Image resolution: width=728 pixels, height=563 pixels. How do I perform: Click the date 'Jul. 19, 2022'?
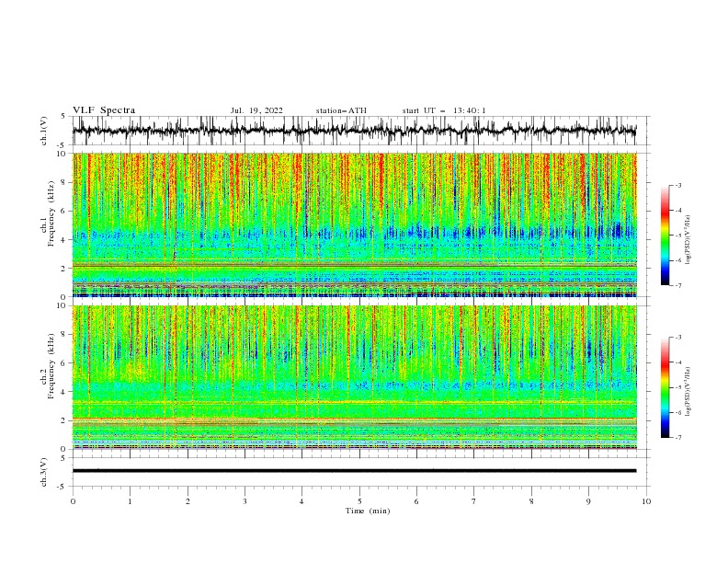click(x=256, y=110)
